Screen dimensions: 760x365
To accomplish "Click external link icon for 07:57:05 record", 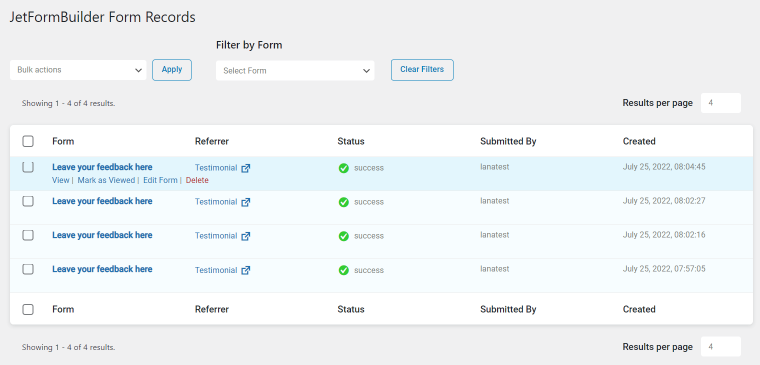I will 246,270.
